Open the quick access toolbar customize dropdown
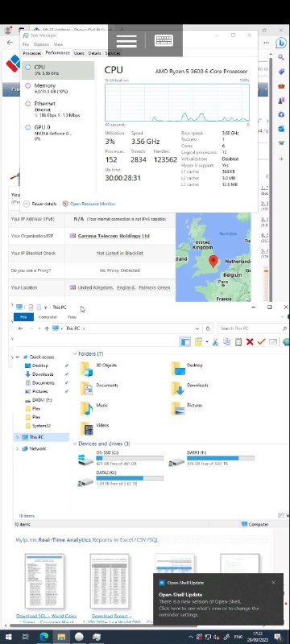 pyautogui.click(x=46, y=308)
